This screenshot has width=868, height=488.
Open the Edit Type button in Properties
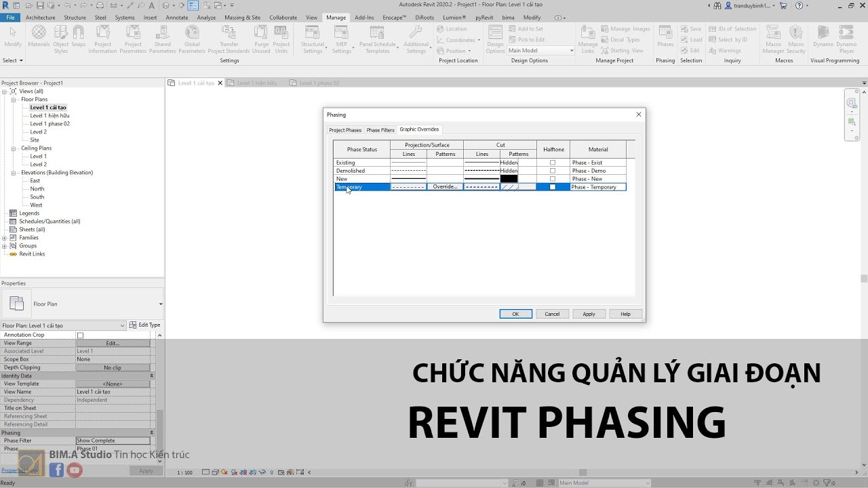145,325
